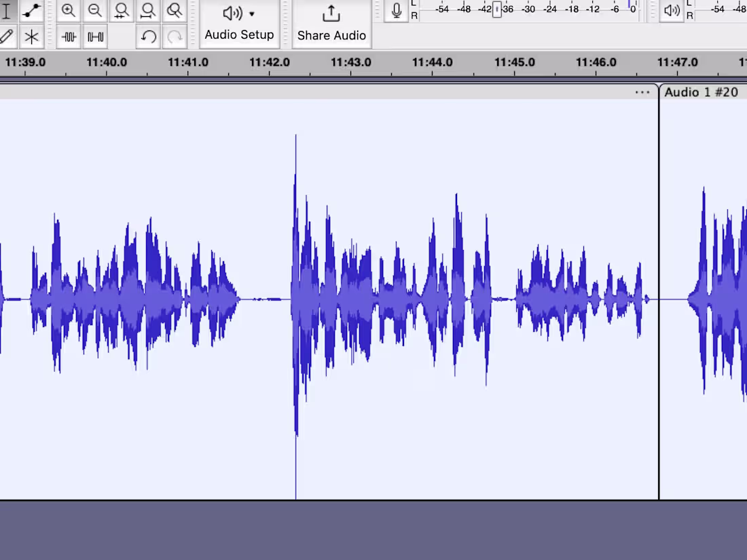Adjust the recording level slider near -42
The width and height of the screenshot is (747, 560).
(496, 10)
